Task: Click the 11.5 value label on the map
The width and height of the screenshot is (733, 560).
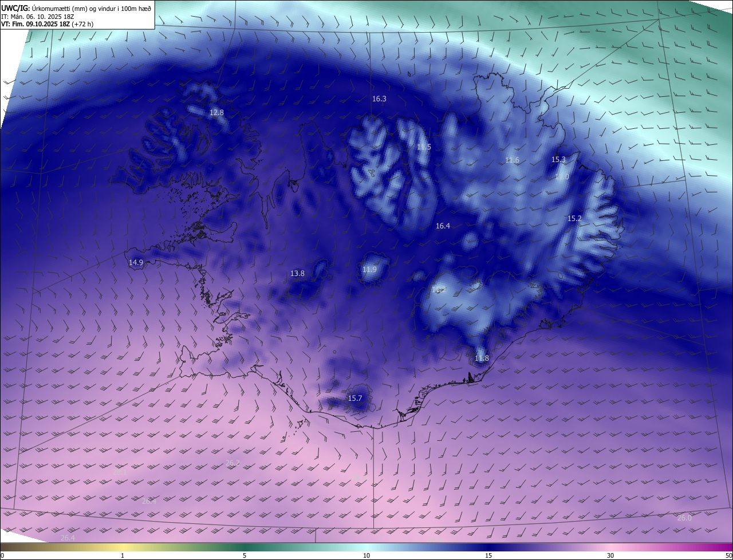Action: (424, 147)
